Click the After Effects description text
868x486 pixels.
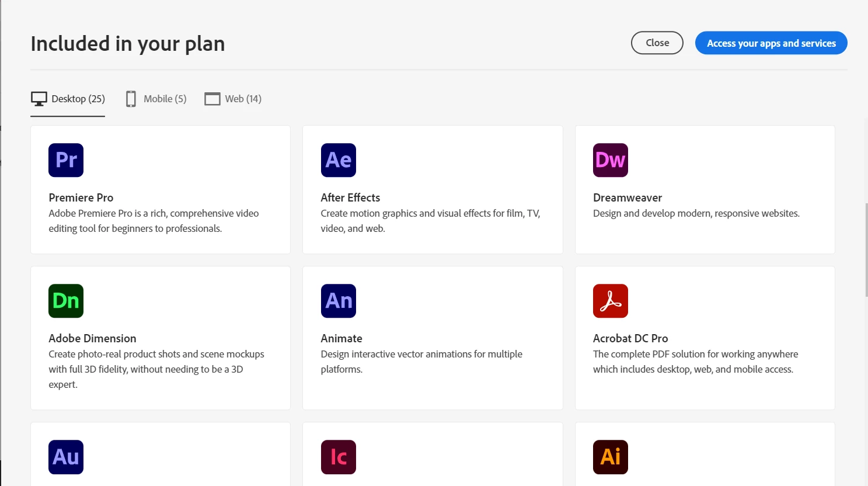430,221
